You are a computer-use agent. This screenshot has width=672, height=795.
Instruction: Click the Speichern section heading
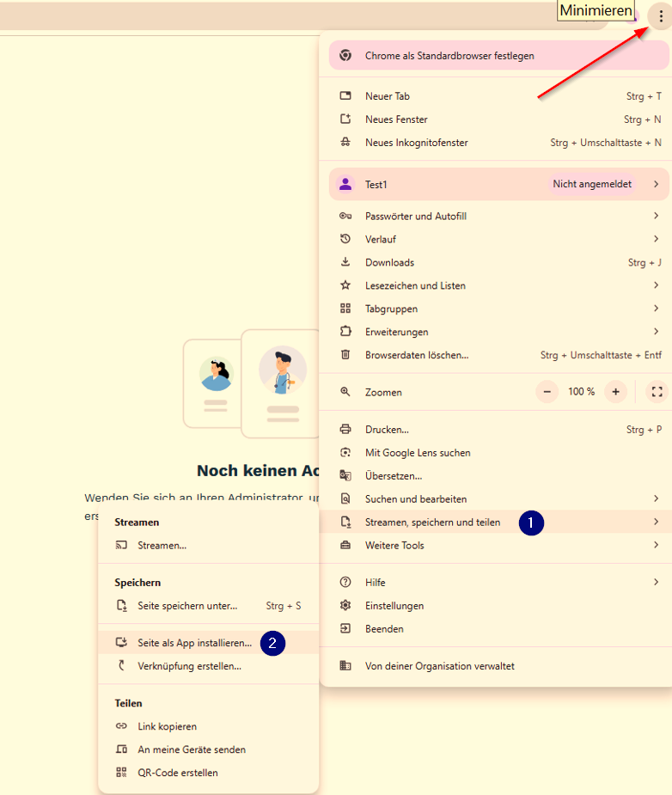137,583
